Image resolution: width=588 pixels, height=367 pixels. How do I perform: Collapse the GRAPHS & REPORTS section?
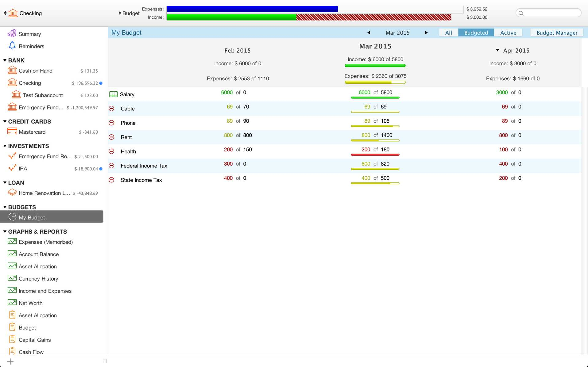(x=5, y=231)
